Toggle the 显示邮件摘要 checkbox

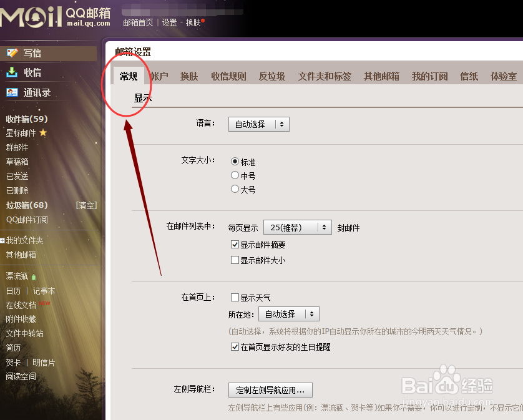pyautogui.click(x=235, y=245)
